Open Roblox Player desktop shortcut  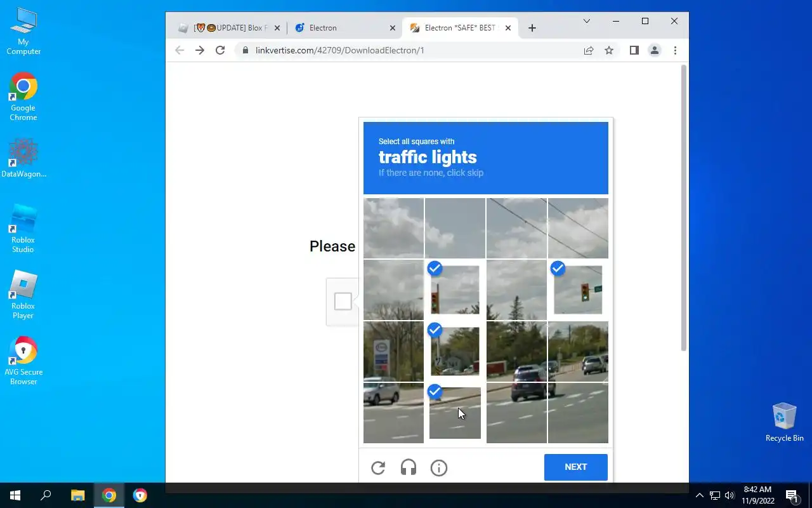(23, 295)
